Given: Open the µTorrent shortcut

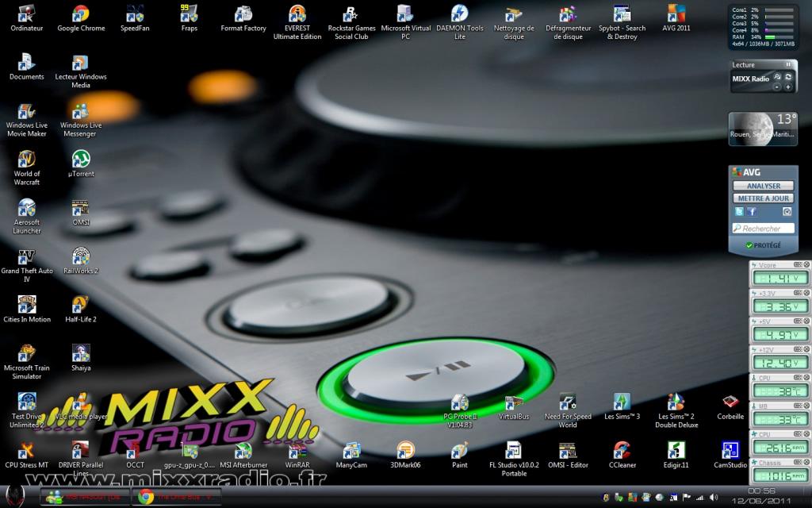Looking at the screenshot, I should pos(81,164).
